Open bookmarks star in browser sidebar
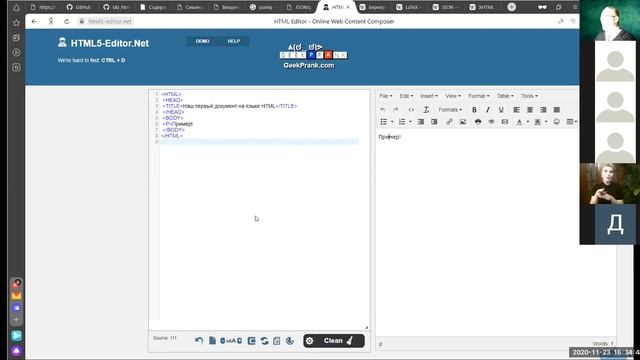This screenshot has width=640, height=360. point(16,23)
